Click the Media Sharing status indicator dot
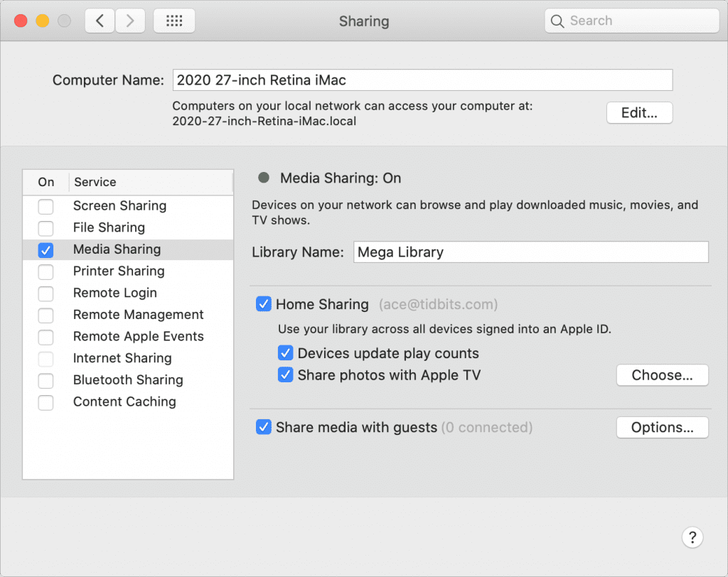 [x=264, y=178]
